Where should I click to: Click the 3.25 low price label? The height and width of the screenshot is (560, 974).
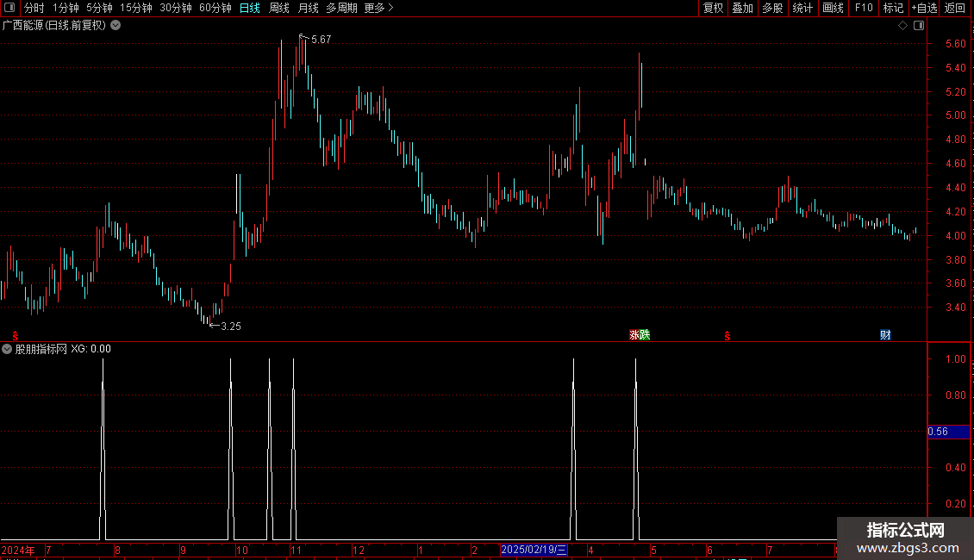(231, 326)
